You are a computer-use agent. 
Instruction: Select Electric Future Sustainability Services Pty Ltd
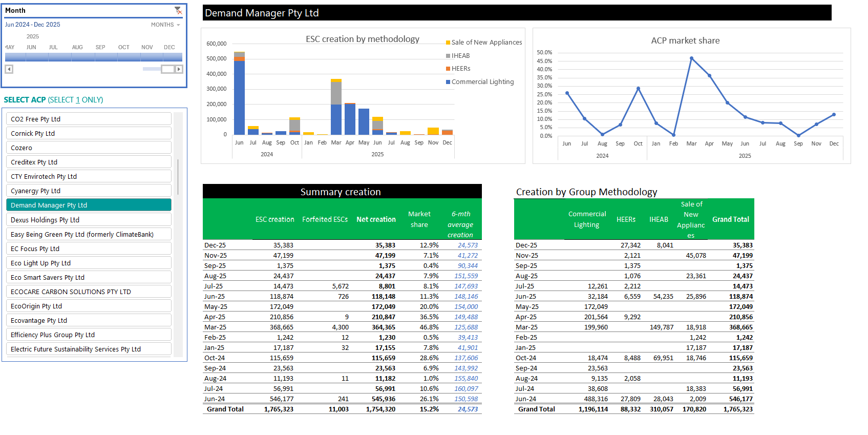coord(89,349)
